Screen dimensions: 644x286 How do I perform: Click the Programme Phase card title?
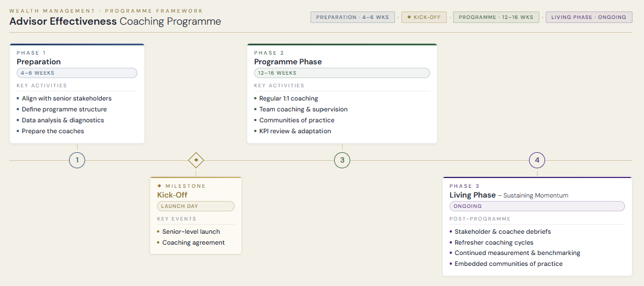point(288,62)
